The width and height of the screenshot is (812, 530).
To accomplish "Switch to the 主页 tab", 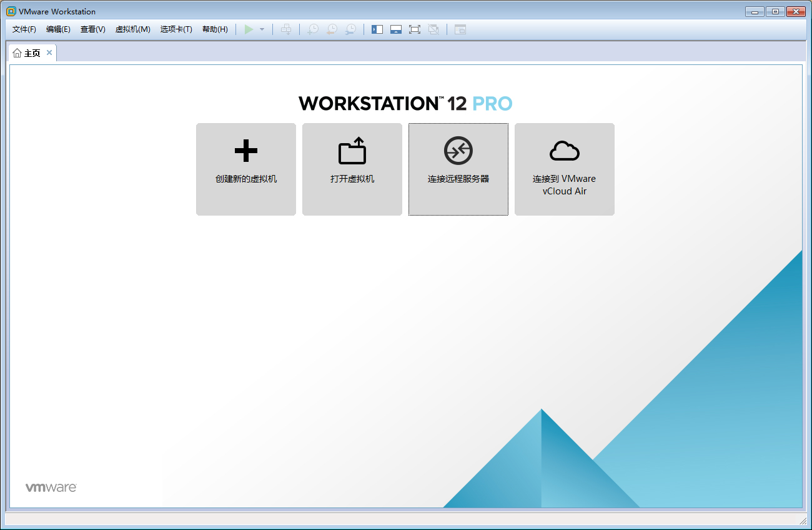I will point(32,52).
